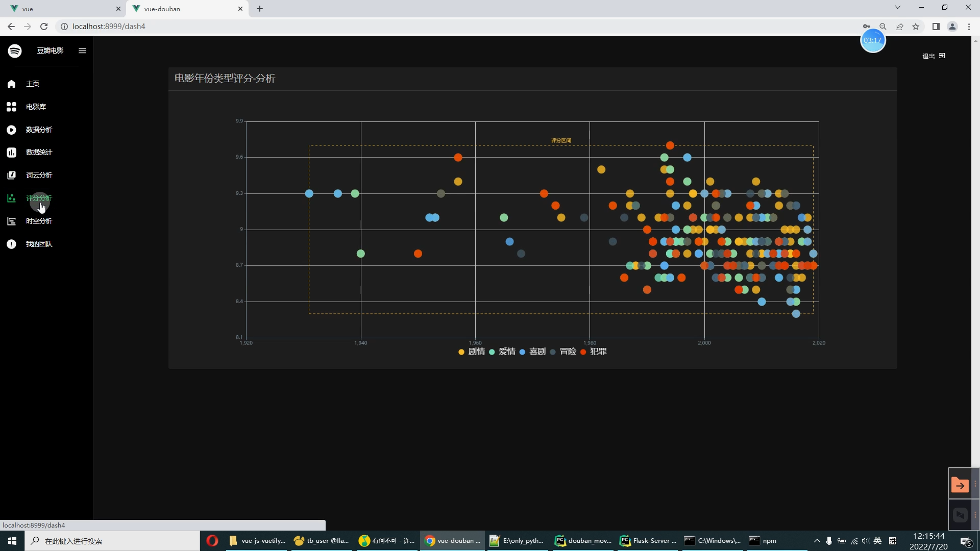Viewport: 980px width, 551px height.
Task: Collapse sidebar with hamburger menu button
Action: (82, 51)
